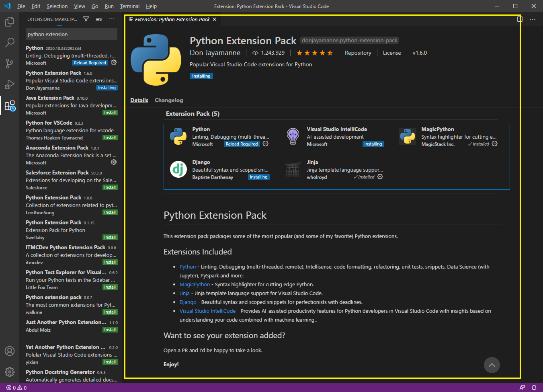Open Django card in the extension pack
Image resolution: width=543 pixels, height=392 pixels.
[220, 170]
